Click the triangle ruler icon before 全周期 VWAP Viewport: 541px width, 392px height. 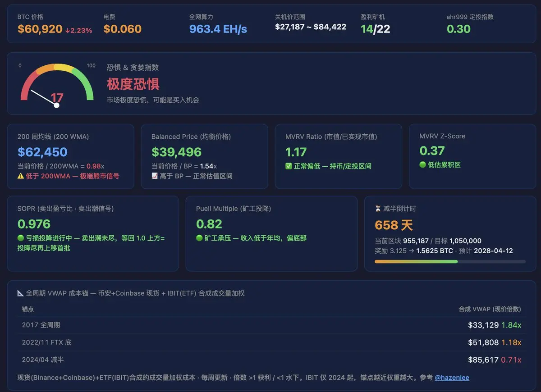pyautogui.click(x=21, y=293)
